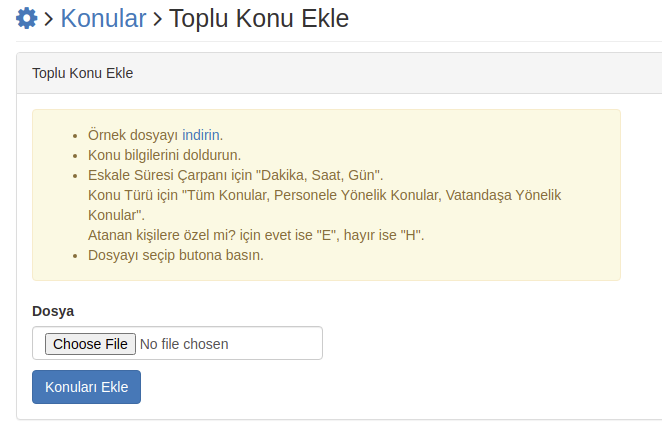Viewport: 662px width, 446px height.
Task: Click the No file chosen text
Action: tap(184, 344)
